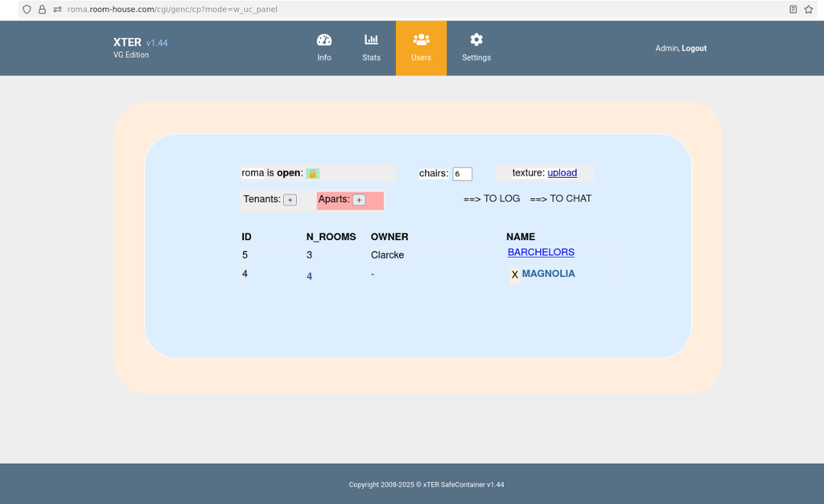824x504 pixels.
Task: Open the Info dashboard gauge icon
Action: coord(324,40)
